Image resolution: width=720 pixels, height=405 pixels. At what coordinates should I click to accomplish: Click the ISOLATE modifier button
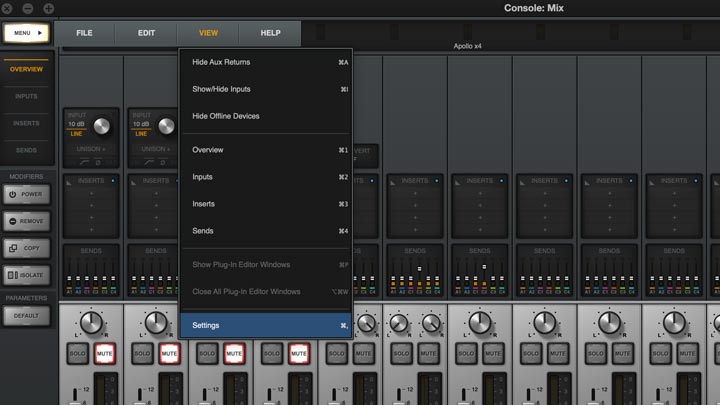pos(26,275)
